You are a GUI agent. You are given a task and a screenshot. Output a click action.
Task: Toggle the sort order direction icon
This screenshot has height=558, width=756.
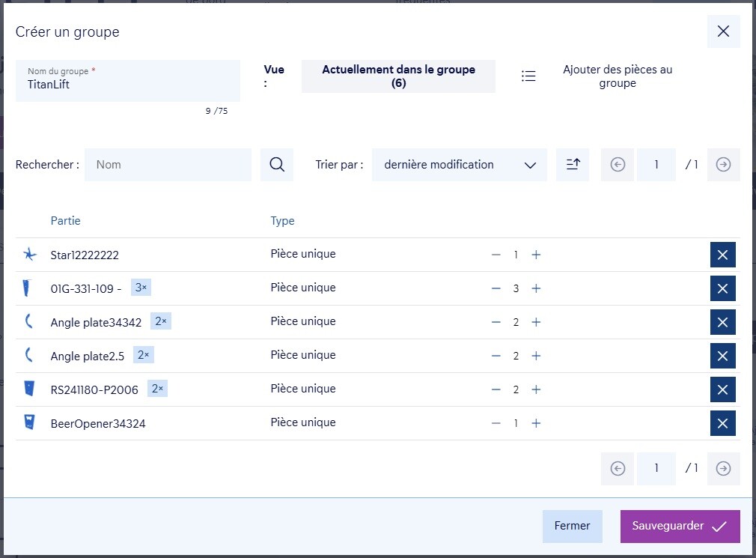point(573,165)
